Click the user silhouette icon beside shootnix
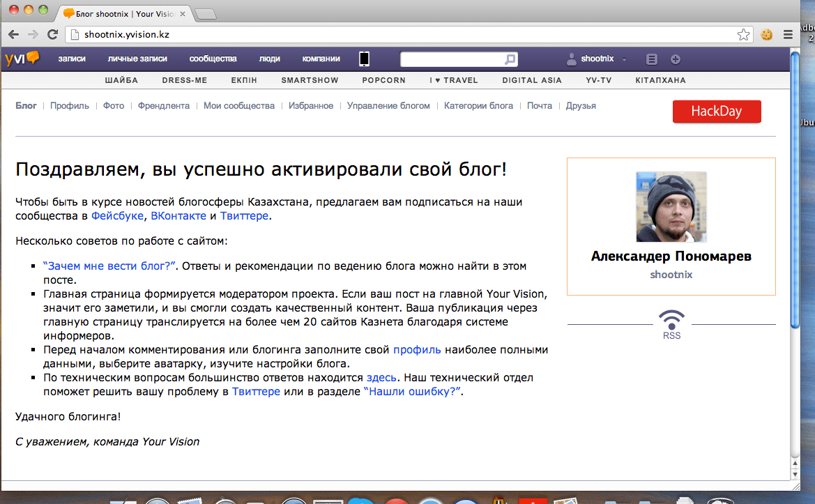 [x=571, y=59]
